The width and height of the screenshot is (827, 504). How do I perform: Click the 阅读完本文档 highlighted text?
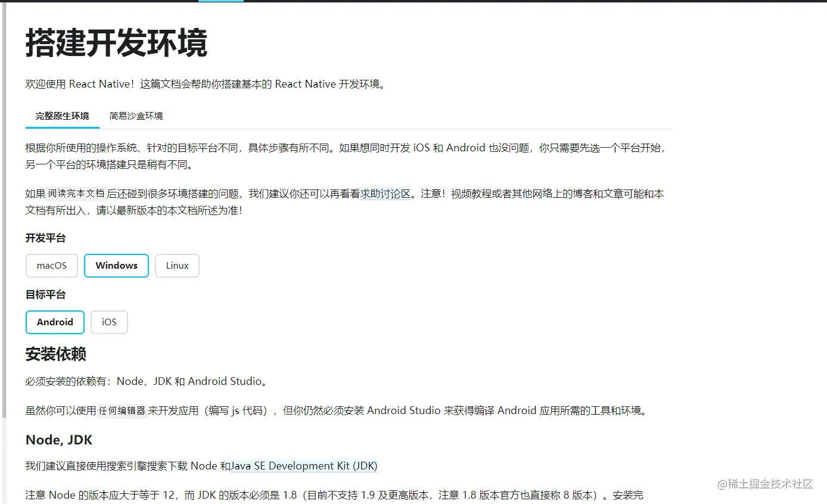pyautogui.click(x=76, y=194)
